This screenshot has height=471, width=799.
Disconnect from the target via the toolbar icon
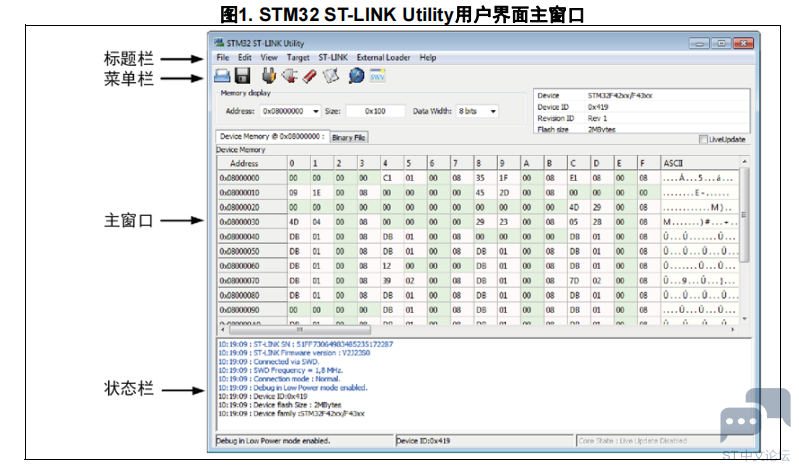tap(289, 76)
